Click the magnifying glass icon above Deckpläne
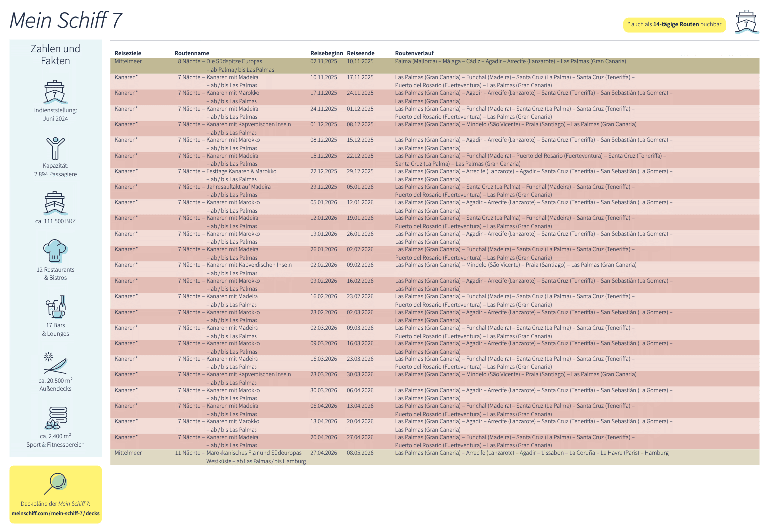The width and height of the screenshot is (768, 532). point(55,483)
